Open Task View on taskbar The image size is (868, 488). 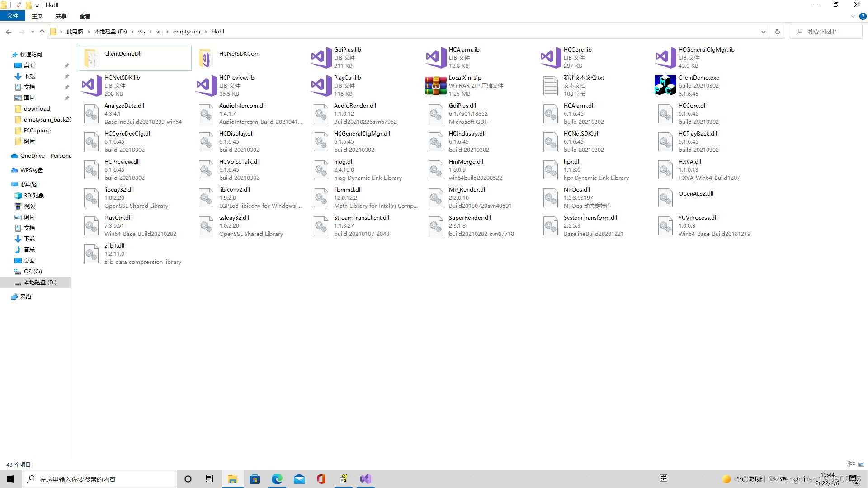[x=210, y=479]
